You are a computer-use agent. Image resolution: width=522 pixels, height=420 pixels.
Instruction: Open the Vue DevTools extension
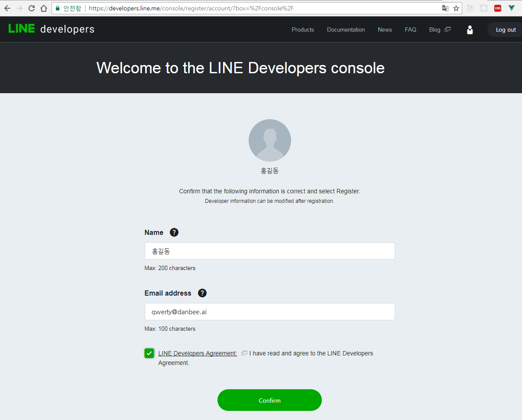[x=512, y=8]
